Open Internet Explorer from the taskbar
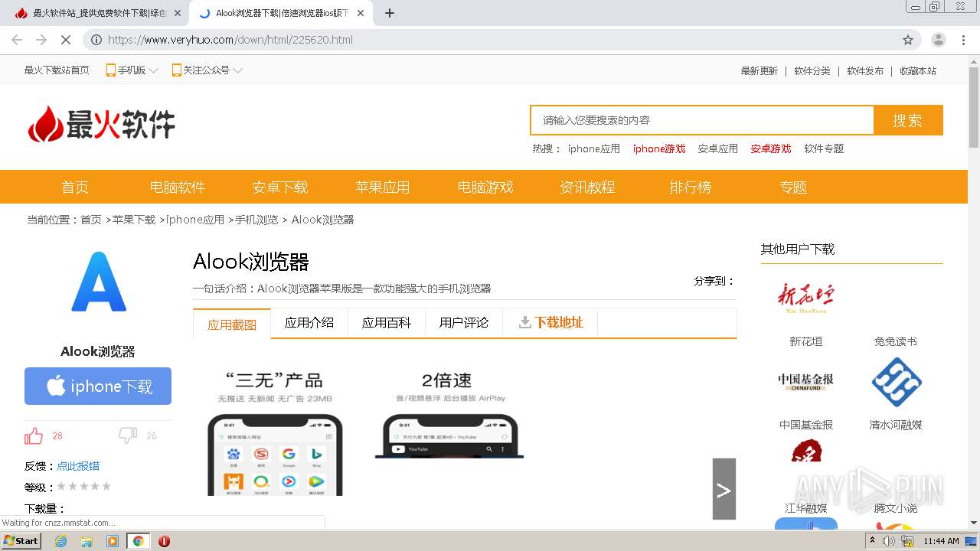Image resolution: width=980 pixels, height=551 pixels. pos(60,541)
